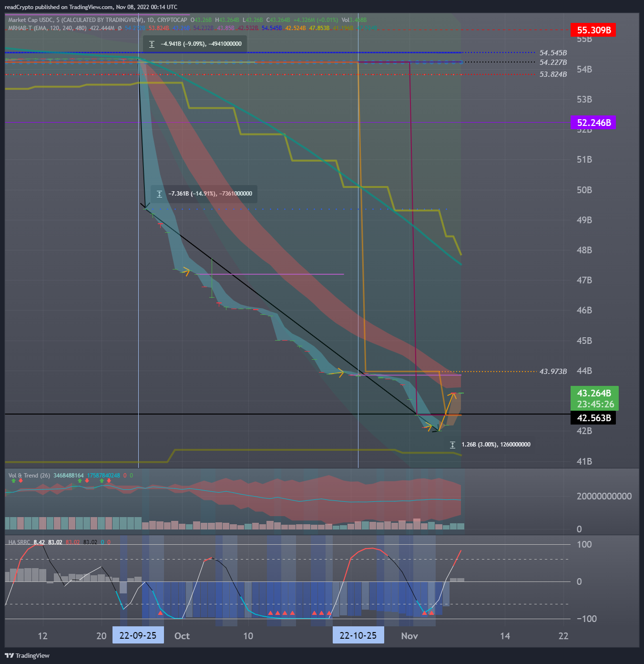Click the highlighted 22-10-25 date label
Image resolution: width=644 pixels, height=664 pixels.
point(358,635)
